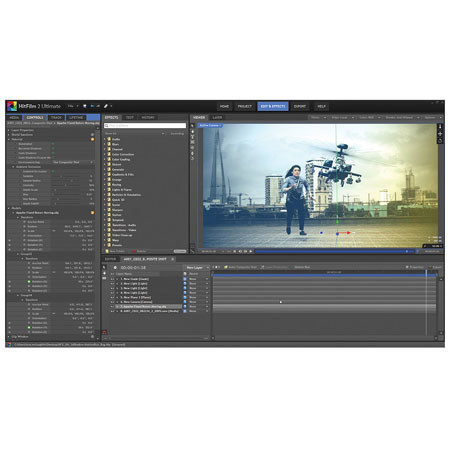Viewport: 450px width, 450px height.
Task: Switch to the PROJECT screen tab
Action: pos(244,106)
